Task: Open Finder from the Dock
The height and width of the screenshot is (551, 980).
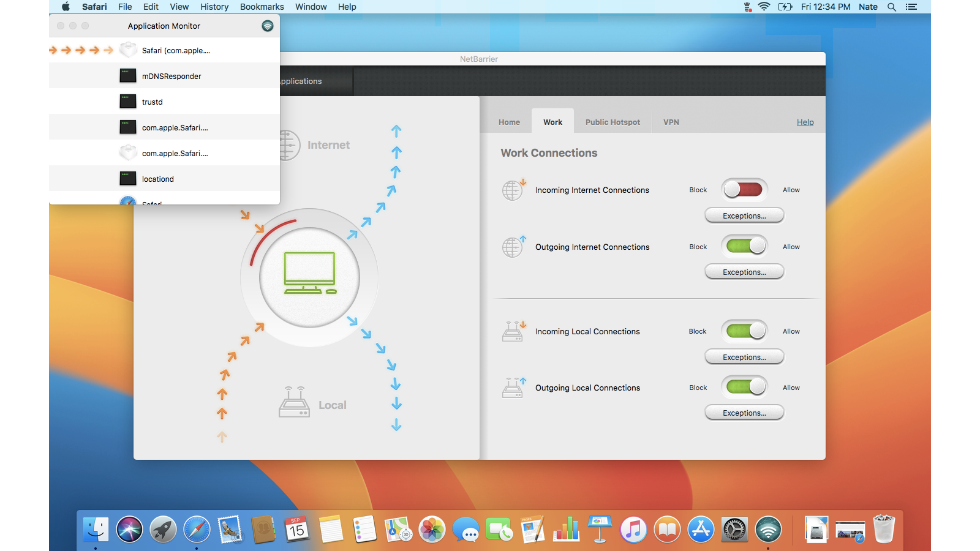Action: point(96,530)
